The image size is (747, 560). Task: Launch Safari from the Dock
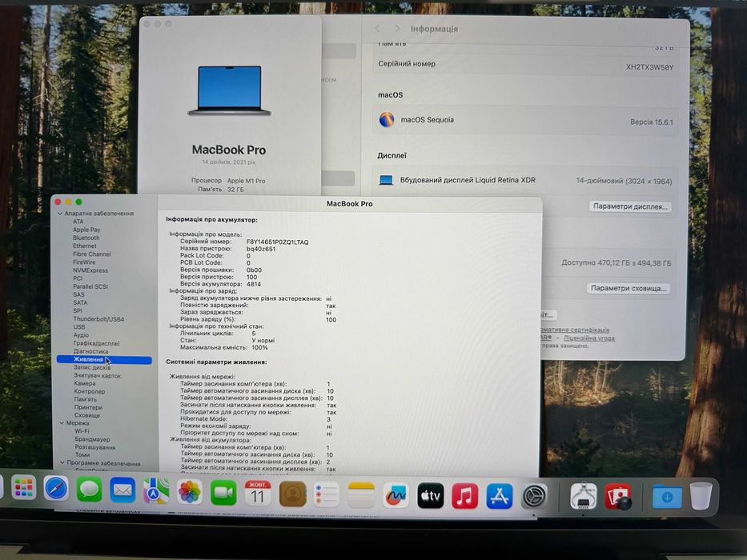coord(56,489)
